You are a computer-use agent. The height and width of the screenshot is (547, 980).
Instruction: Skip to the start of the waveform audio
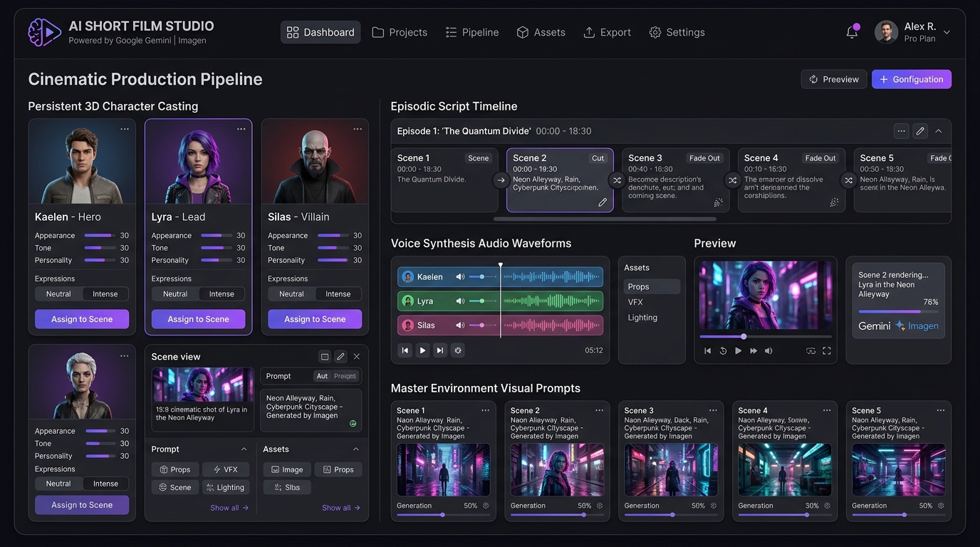[x=405, y=350]
